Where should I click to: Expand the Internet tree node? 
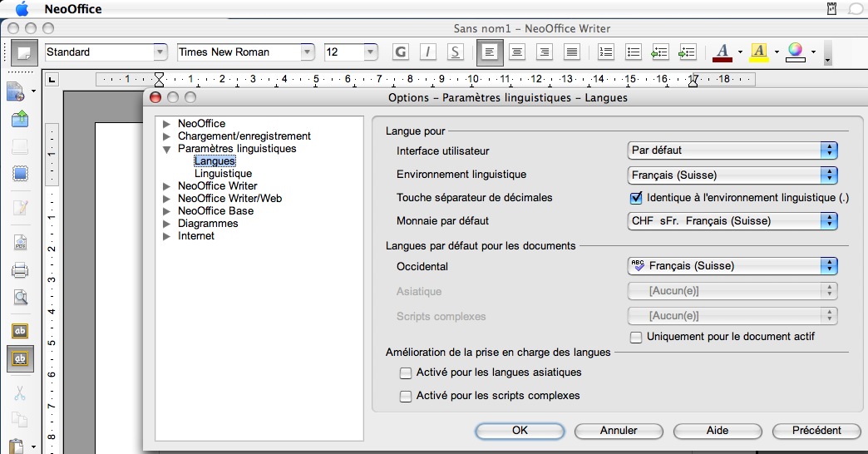(x=166, y=236)
